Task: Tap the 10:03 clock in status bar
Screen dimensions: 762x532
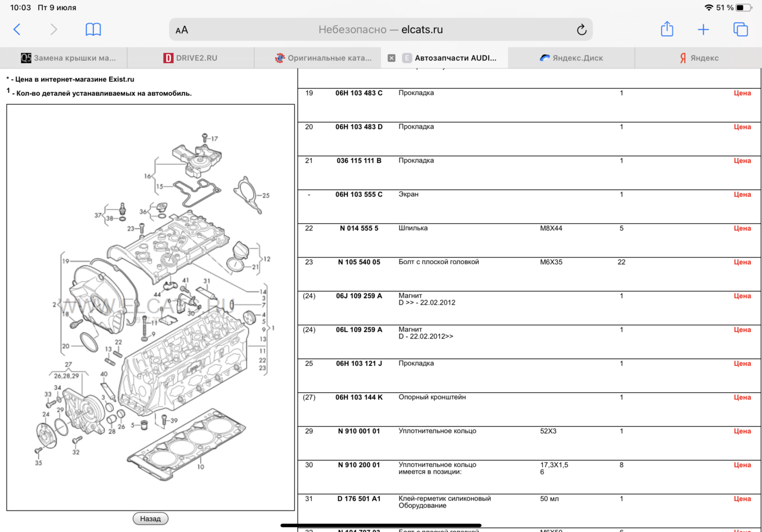Action: [x=20, y=8]
